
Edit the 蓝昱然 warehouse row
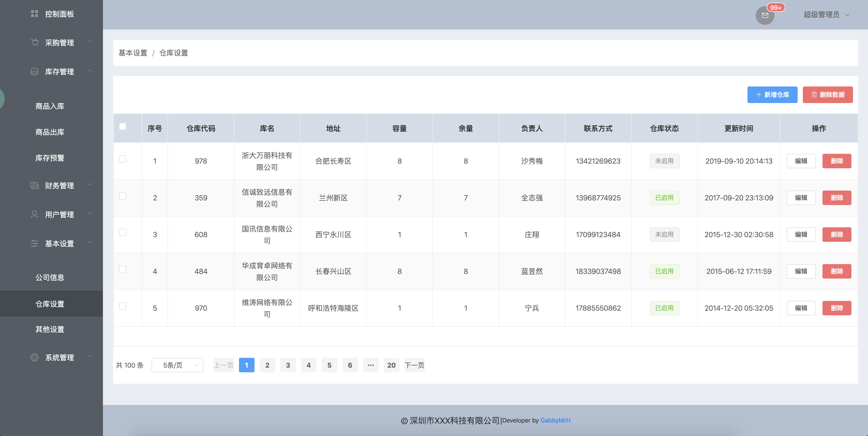coord(801,271)
